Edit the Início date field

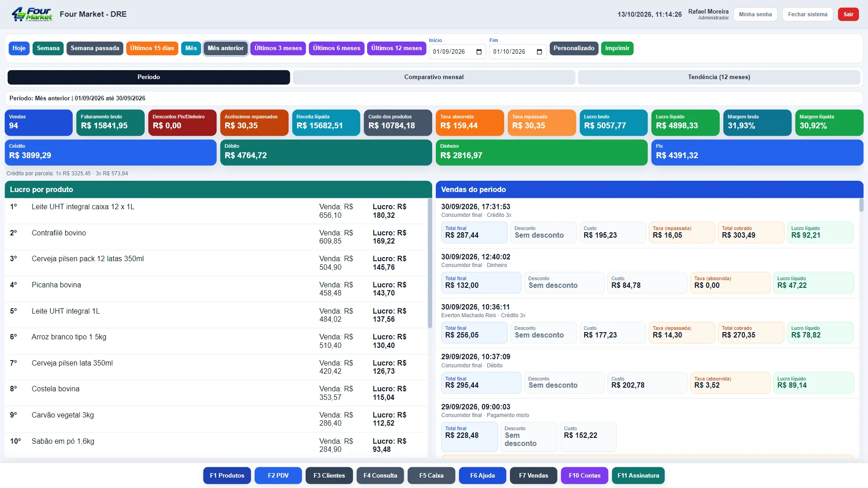coord(458,52)
